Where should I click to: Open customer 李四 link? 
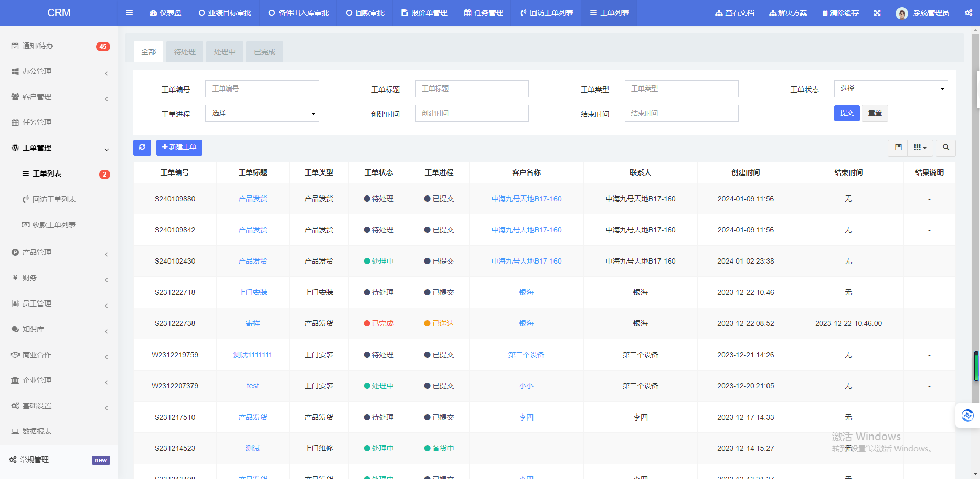(x=526, y=417)
